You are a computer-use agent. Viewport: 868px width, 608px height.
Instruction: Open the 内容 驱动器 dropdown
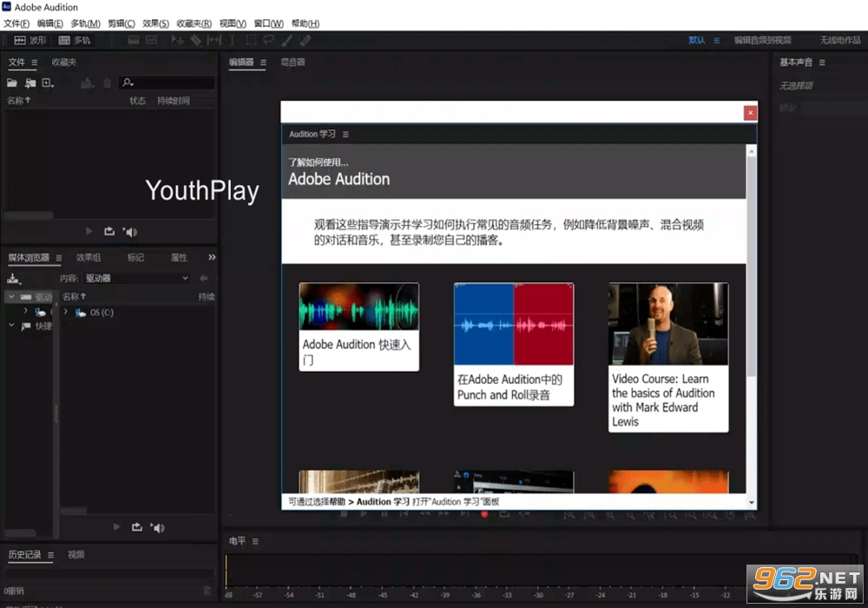(136, 278)
